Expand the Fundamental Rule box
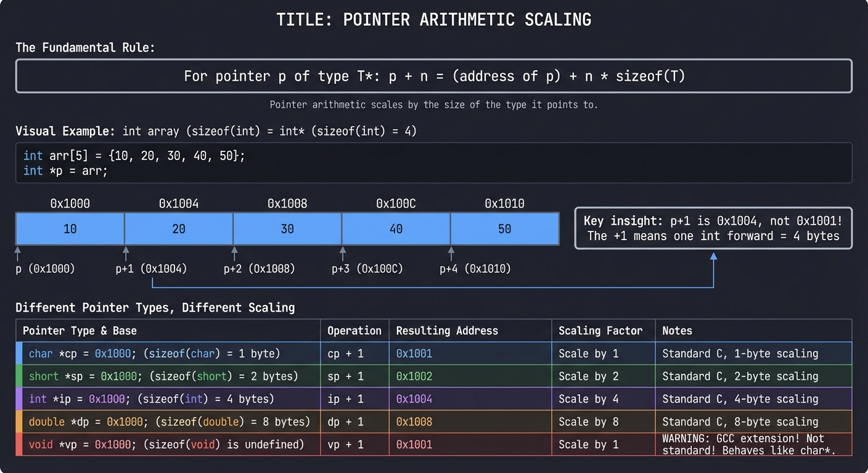This screenshot has width=868, height=473. point(434,76)
